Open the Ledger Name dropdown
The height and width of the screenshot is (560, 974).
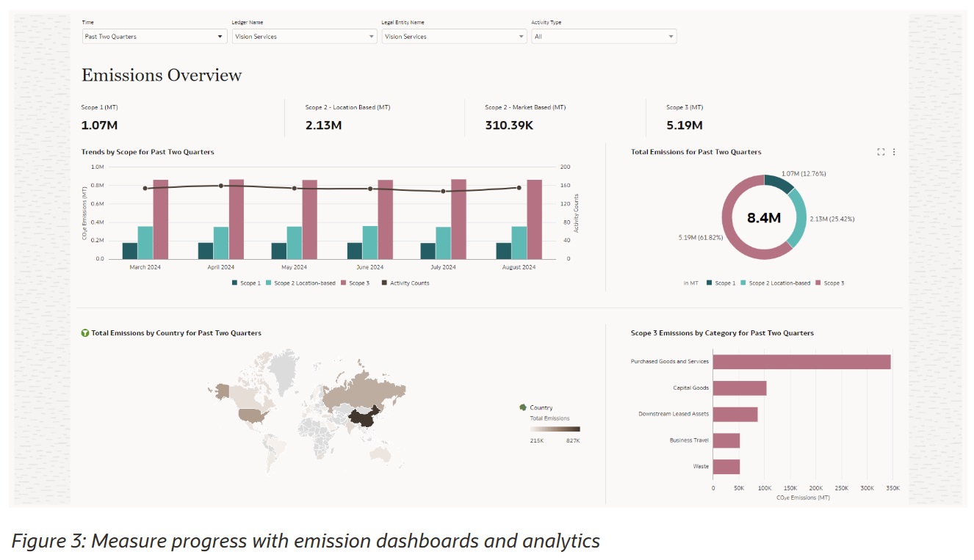(x=304, y=36)
